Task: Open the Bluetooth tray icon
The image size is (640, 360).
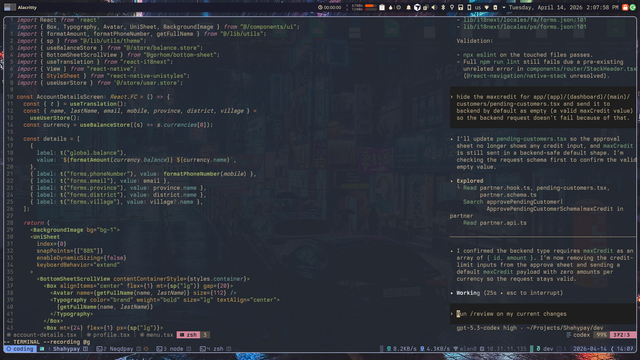Action: click(443, 7)
